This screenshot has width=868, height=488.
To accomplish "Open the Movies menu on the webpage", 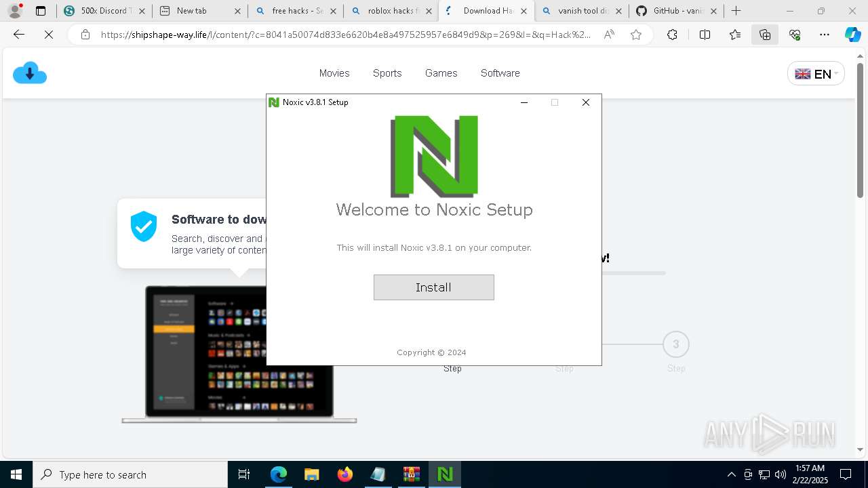I will (x=334, y=73).
